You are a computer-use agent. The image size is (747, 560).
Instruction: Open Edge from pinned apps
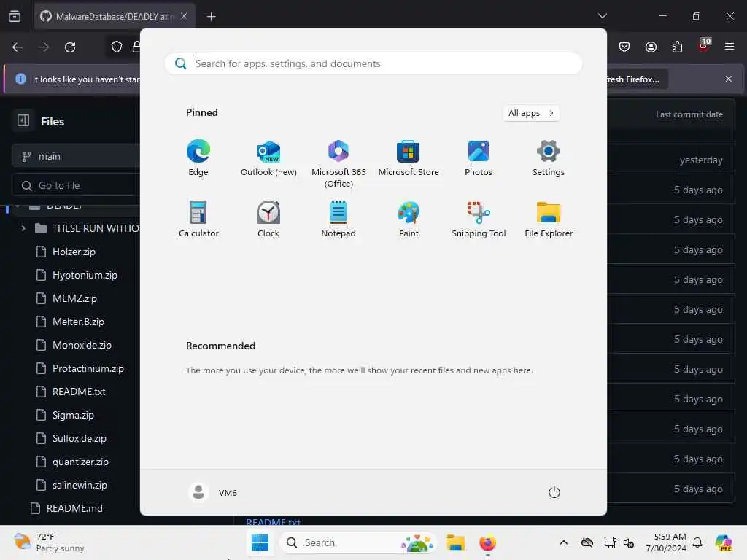coord(198,158)
